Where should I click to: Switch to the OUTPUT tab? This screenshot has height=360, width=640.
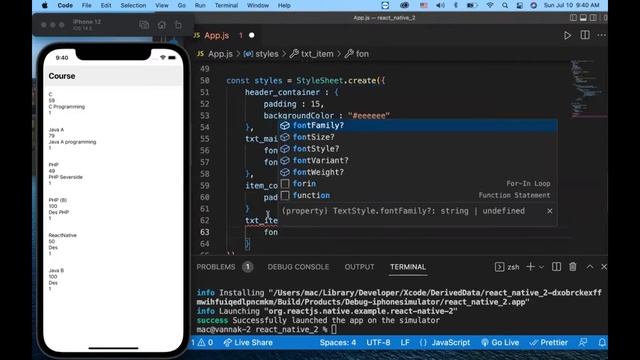coord(359,267)
